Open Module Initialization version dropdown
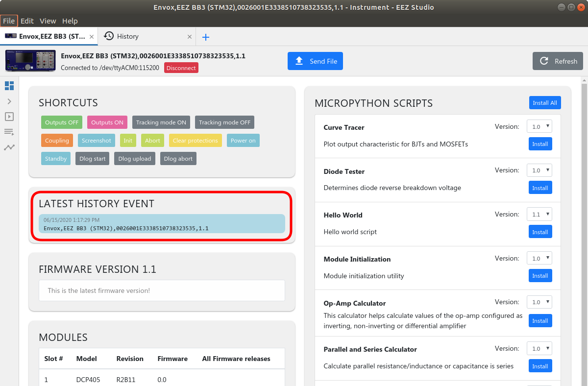 [539, 258]
